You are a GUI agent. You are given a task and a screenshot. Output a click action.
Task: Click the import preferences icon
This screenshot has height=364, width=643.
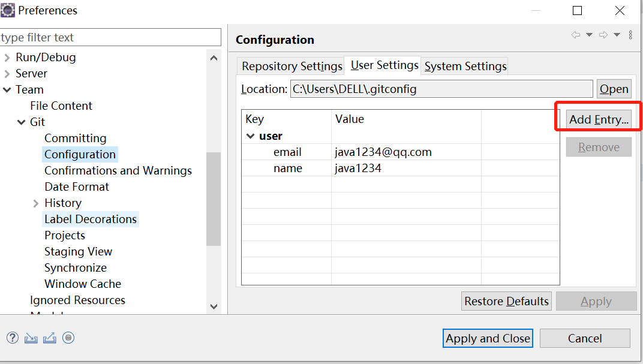pyautogui.click(x=31, y=338)
